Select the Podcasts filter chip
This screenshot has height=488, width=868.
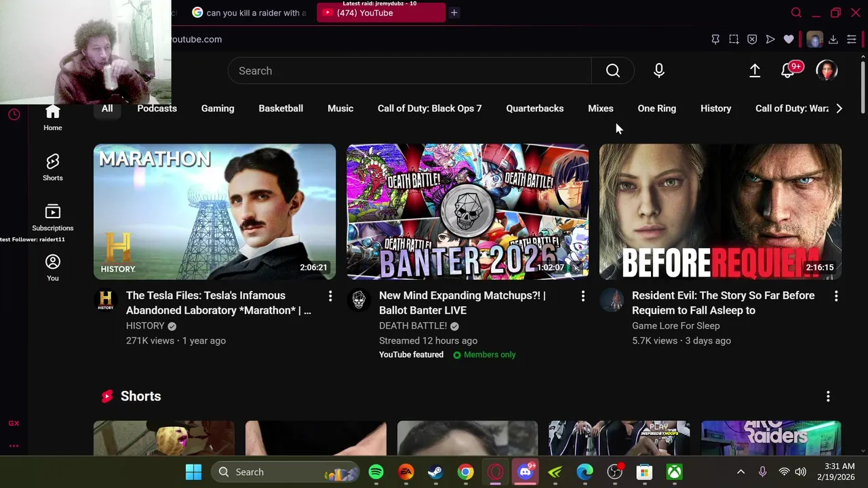157,108
